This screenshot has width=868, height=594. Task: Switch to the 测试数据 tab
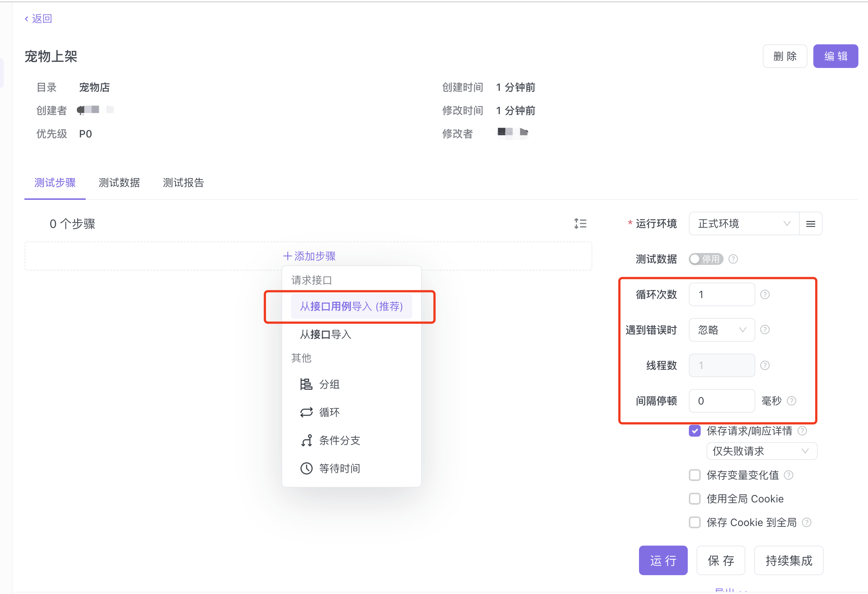coord(119,183)
